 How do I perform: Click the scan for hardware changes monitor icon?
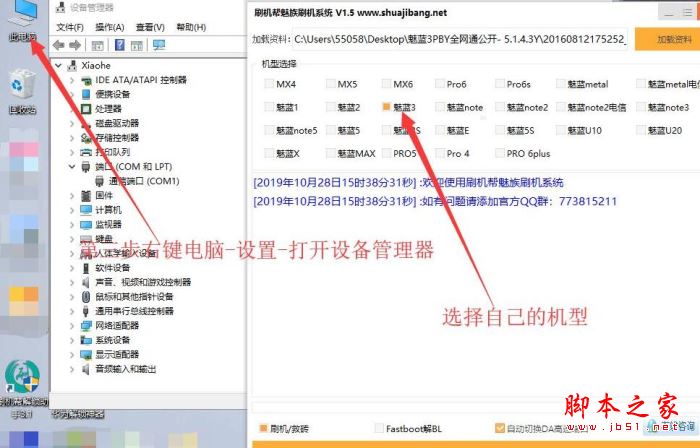(159, 45)
